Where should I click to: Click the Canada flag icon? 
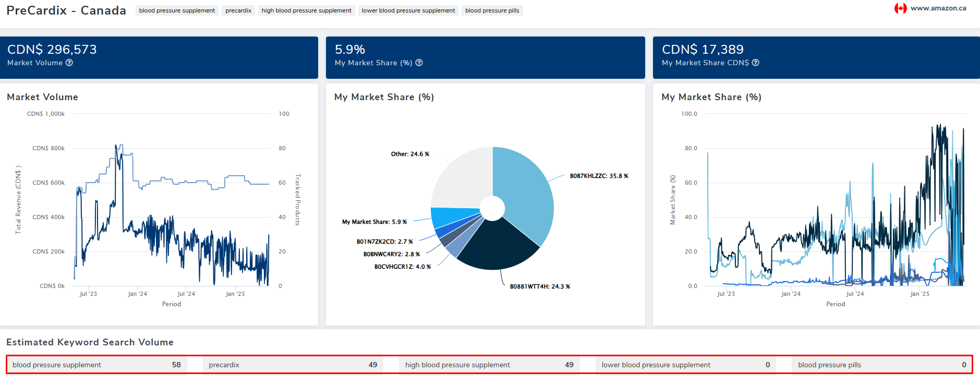(900, 8)
